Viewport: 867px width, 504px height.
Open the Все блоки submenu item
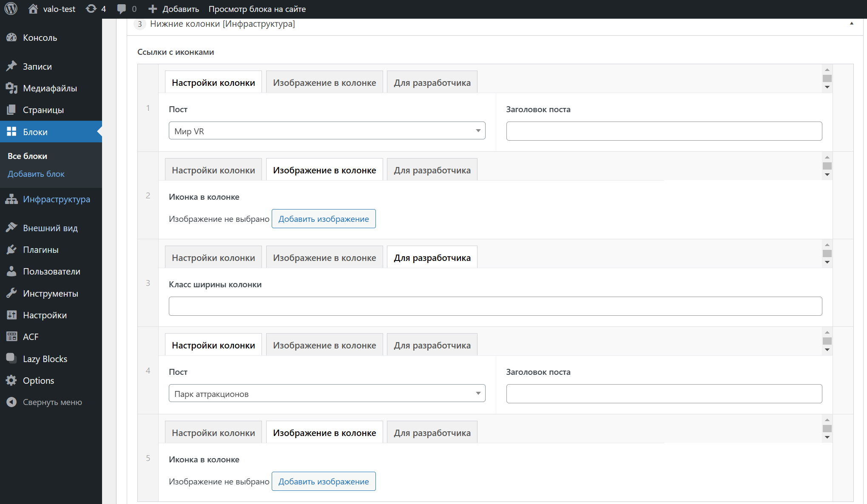[27, 156]
